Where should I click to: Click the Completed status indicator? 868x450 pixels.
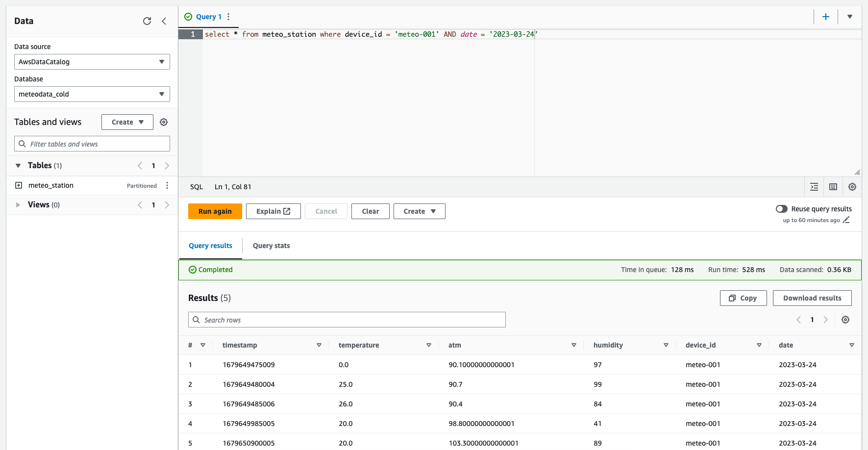pos(211,270)
